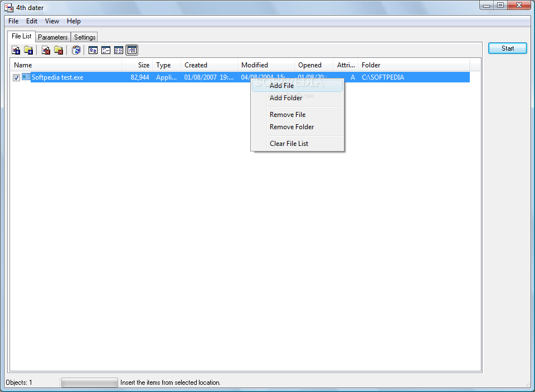Click the C:\SOFTPEDIA folder cell
535x392 pixels.
click(383, 77)
